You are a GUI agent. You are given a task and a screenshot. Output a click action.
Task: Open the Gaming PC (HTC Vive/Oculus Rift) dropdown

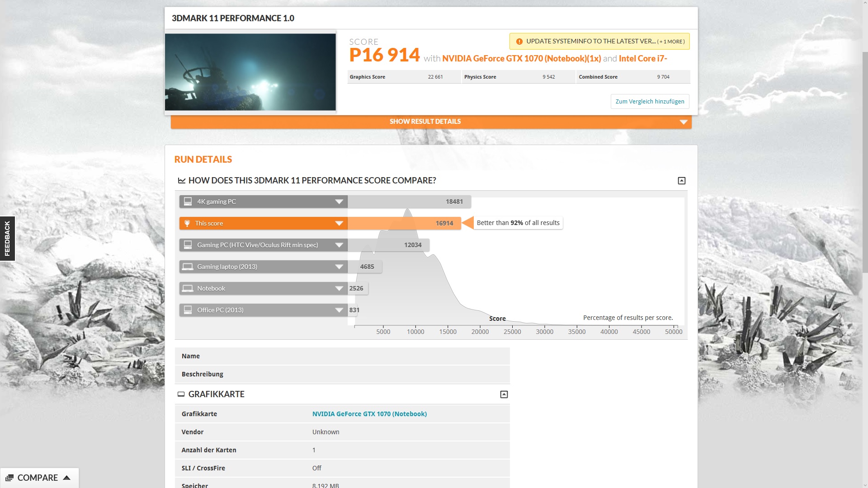pyautogui.click(x=339, y=245)
